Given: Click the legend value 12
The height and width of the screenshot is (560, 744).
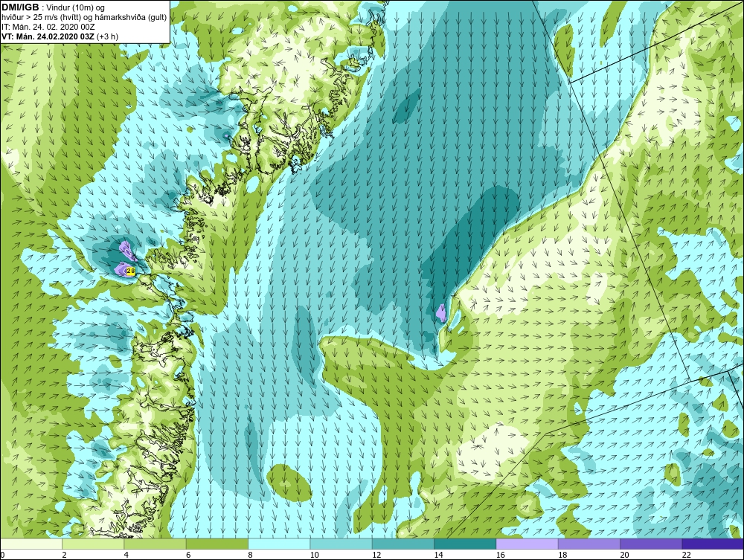Looking at the screenshot, I should [x=376, y=555].
